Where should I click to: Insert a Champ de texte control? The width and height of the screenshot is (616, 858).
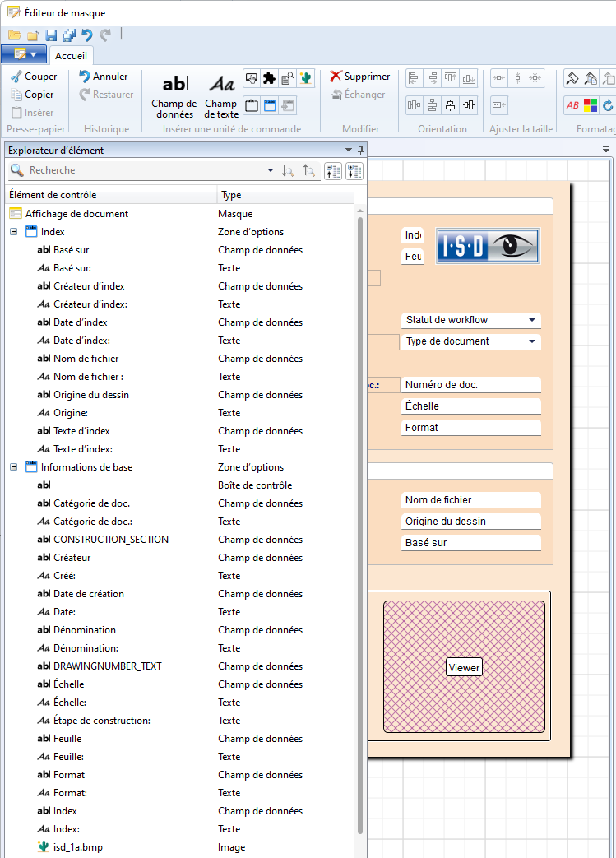pyautogui.click(x=221, y=97)
